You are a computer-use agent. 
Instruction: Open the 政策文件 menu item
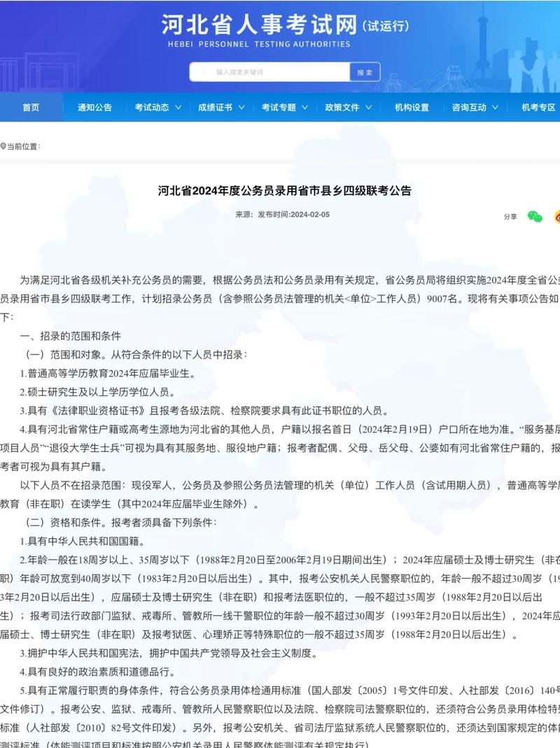[x=342, y=107]
